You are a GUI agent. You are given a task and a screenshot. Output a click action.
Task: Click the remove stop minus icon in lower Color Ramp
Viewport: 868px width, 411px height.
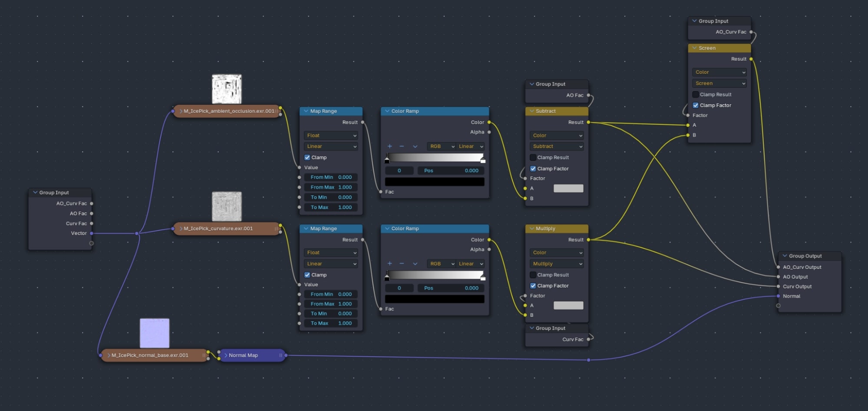402,264
